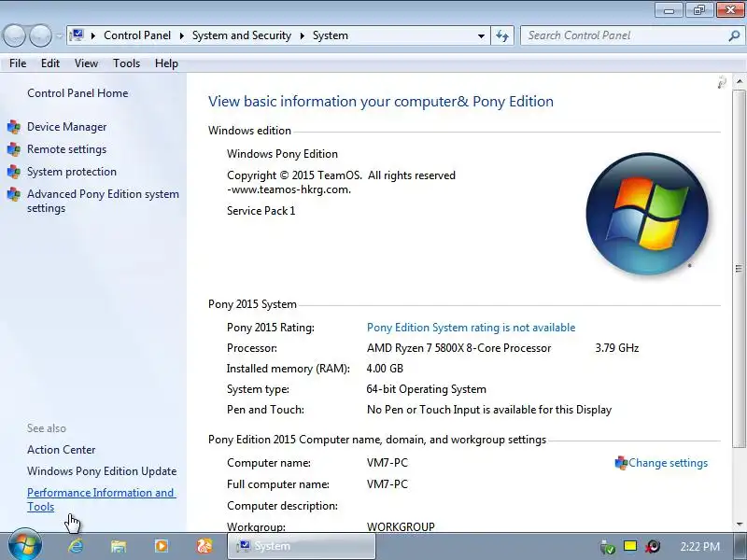Expand the arrow before Control Panel breadcrumb
The height and width of the screenshot is (560, 747).
(x=93, y=35)
